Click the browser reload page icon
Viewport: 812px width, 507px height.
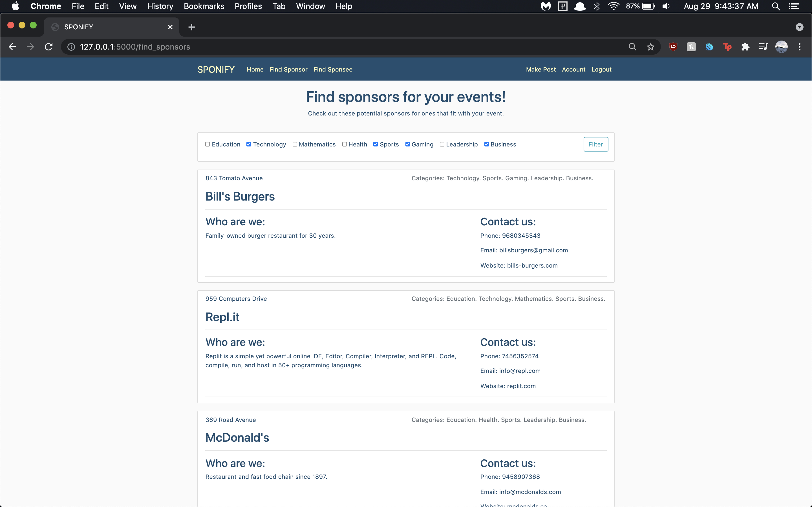tap(49, 46)
